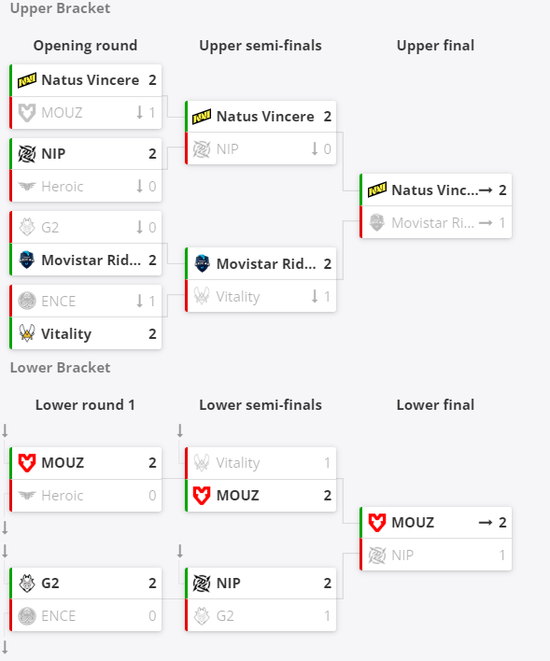Click the Vitality logo in the opening round

[x=27, y=333]
